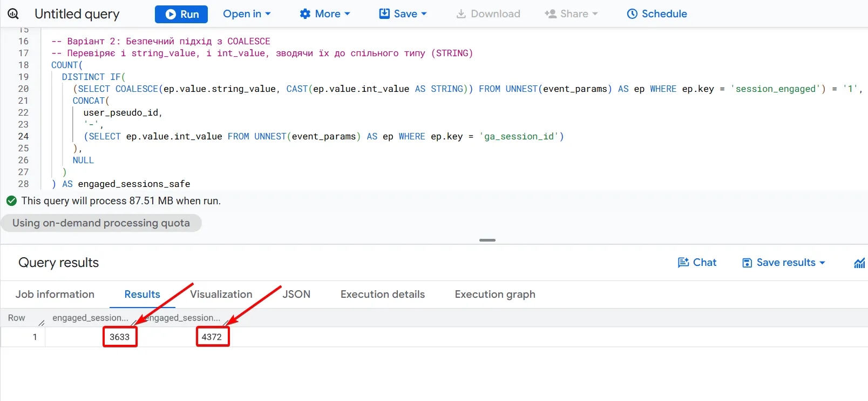Schedule the query
The image size is (868, 401).
point(657,14)
